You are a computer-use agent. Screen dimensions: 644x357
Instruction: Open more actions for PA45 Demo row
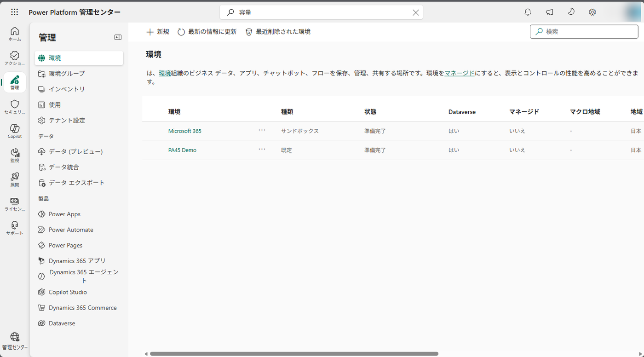262,149
